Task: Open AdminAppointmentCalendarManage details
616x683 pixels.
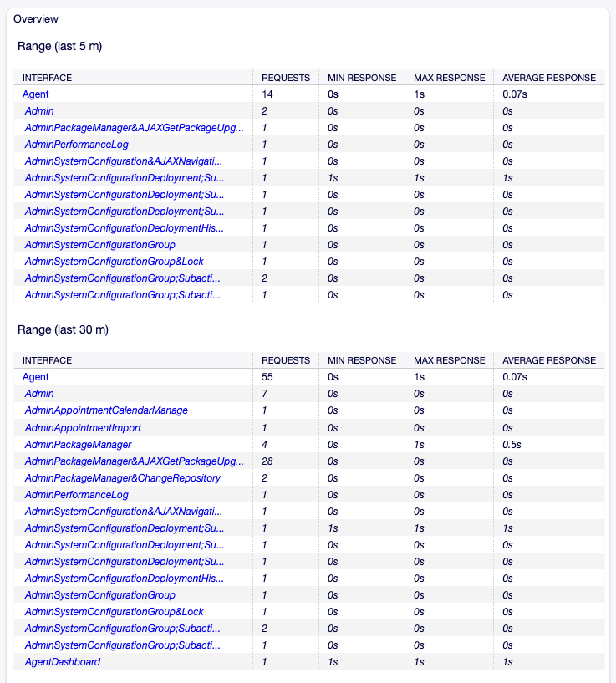Action: 105,410
